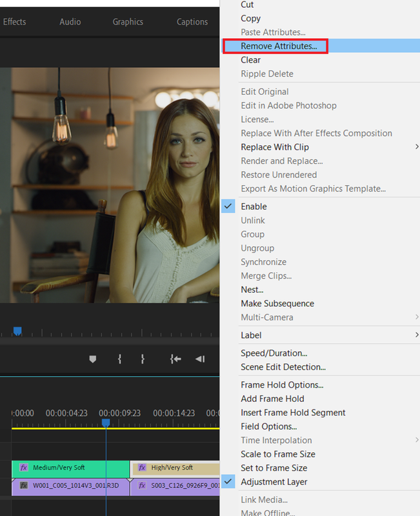
Task: Click fx badge on High/Very Soft clip
Action: pos(142,467)
